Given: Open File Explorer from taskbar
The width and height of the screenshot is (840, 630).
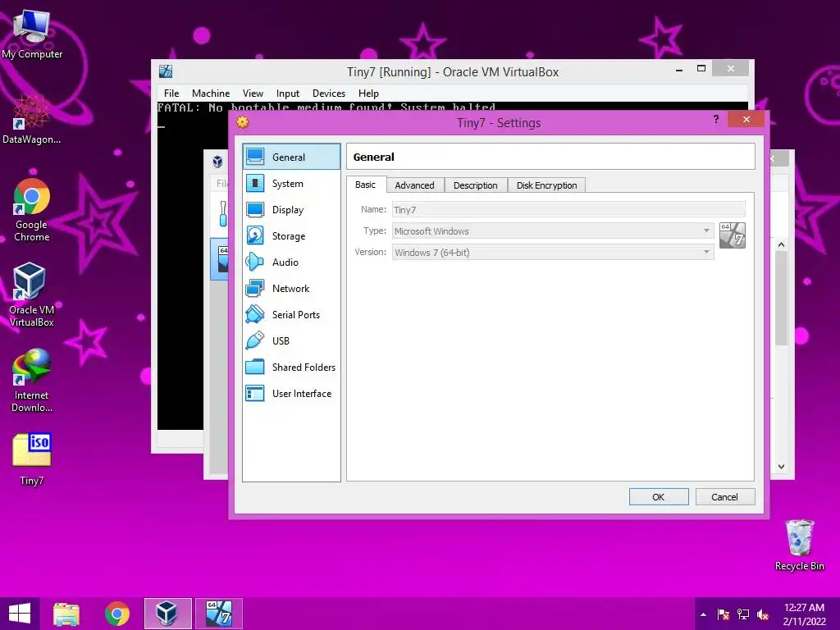Looking at the screenshot, I should click(x=66, y=614).
